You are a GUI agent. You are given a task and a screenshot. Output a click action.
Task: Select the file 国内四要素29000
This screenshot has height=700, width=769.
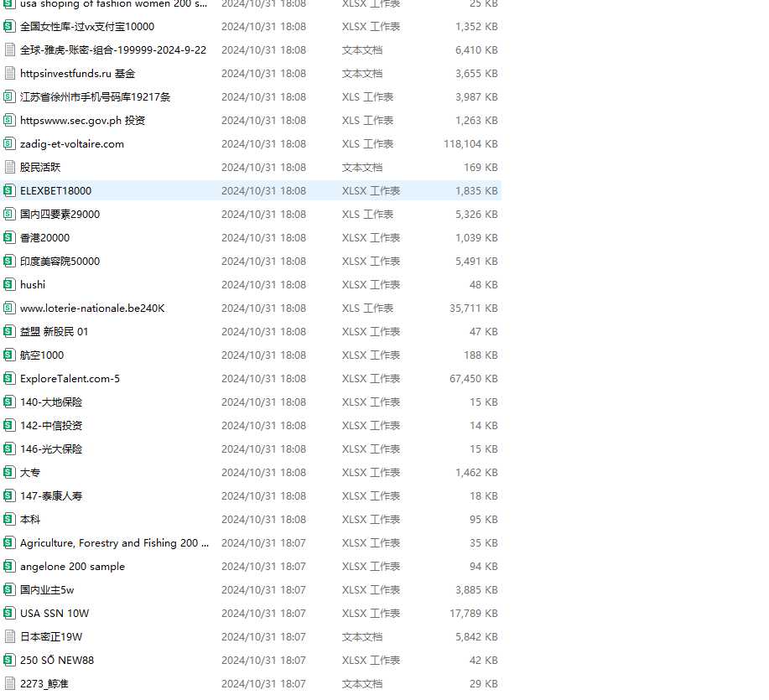pyautogui.click(x=60, y=215)
